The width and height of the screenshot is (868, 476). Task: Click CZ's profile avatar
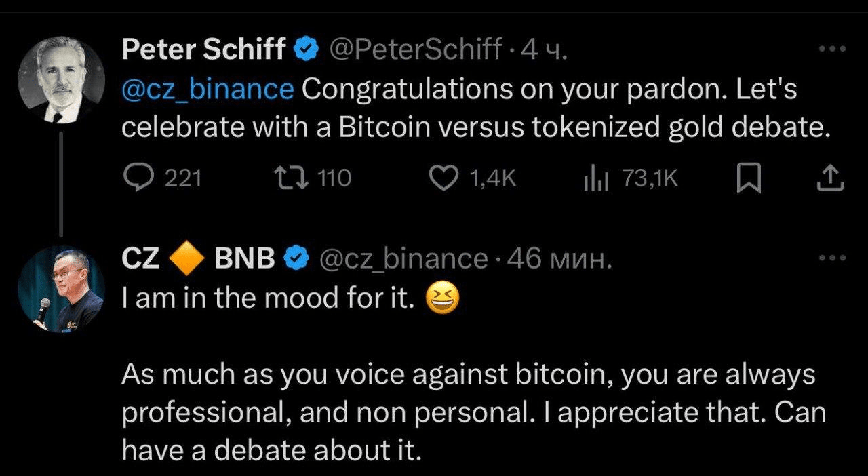click(x=61, y=288)
